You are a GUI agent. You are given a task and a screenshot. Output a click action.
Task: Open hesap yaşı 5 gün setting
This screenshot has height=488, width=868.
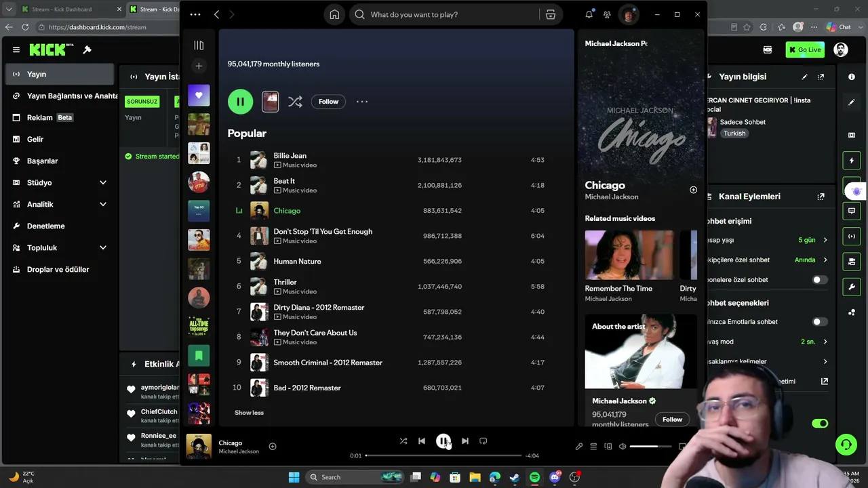pyautogui.click(x=768, y=240)
